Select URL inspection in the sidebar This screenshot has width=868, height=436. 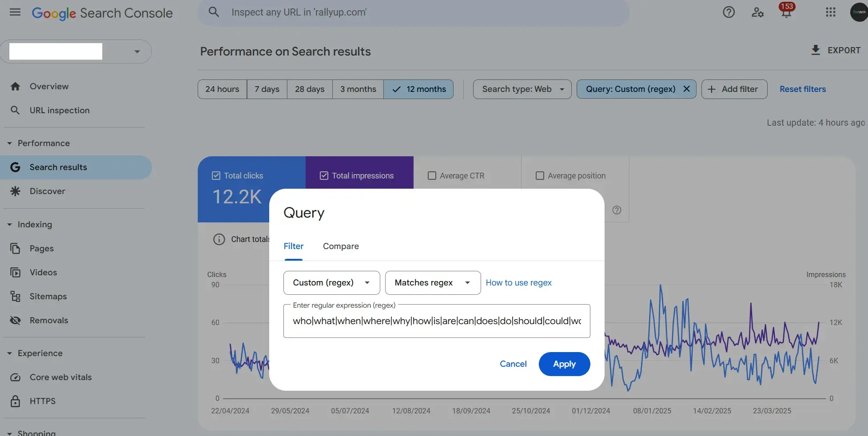pos(59,110)
